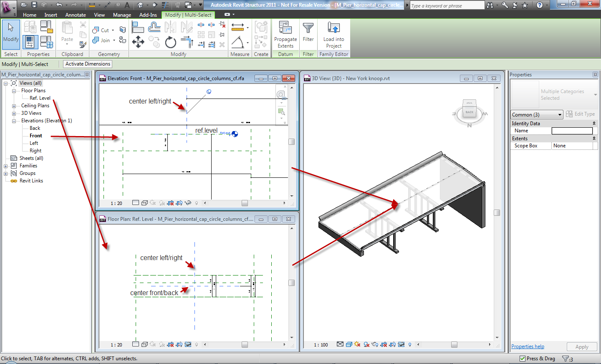
Task: Toggle detail level in floor plan control bar
Action: 136,344
